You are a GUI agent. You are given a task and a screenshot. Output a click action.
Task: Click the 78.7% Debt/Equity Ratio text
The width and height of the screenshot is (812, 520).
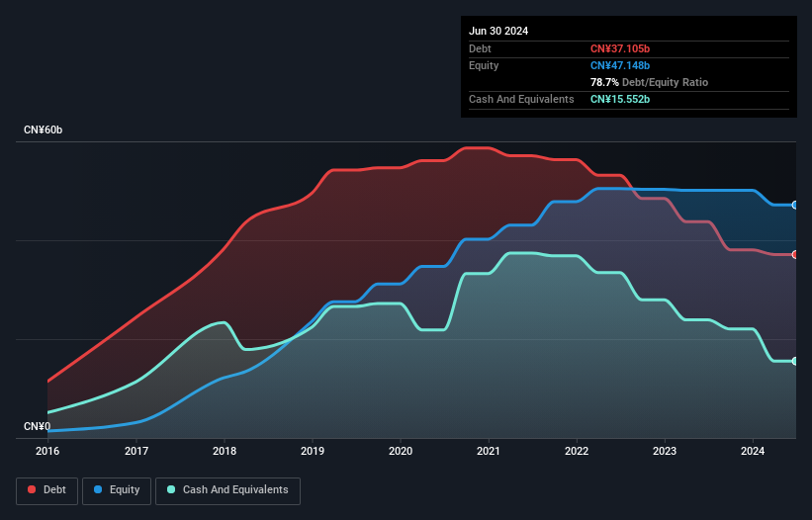(x=649, y=82)
